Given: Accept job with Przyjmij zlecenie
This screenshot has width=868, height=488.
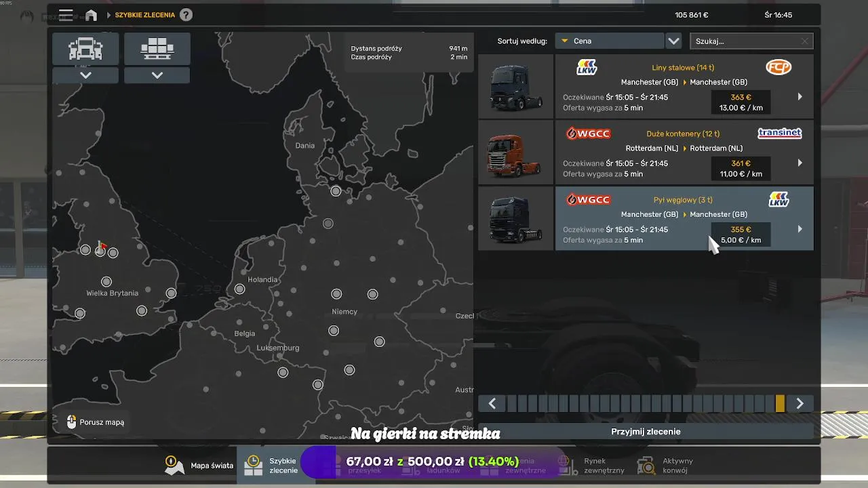Looking at the screenshot, I should pyautogui.click(x=646, y=432).
